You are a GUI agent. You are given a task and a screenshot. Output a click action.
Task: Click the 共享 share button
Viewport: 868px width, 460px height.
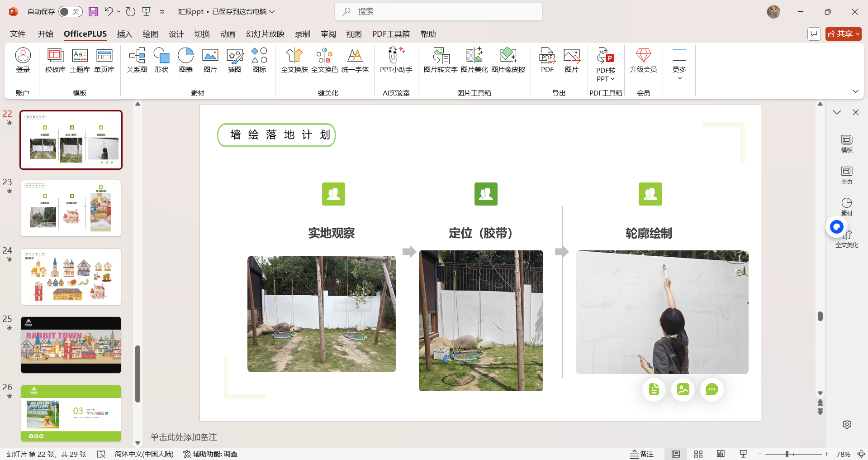pos(843,34)
